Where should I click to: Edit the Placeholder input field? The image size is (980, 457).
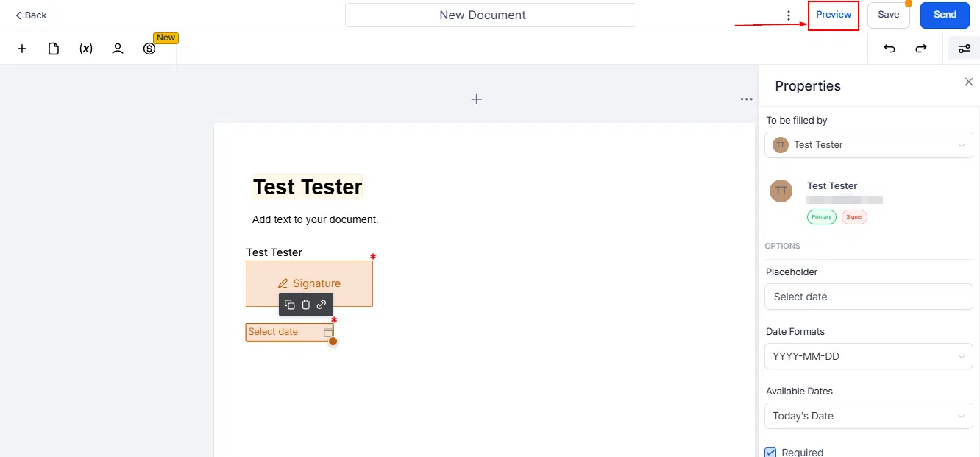pyautogui.click(x=869, y=297)
